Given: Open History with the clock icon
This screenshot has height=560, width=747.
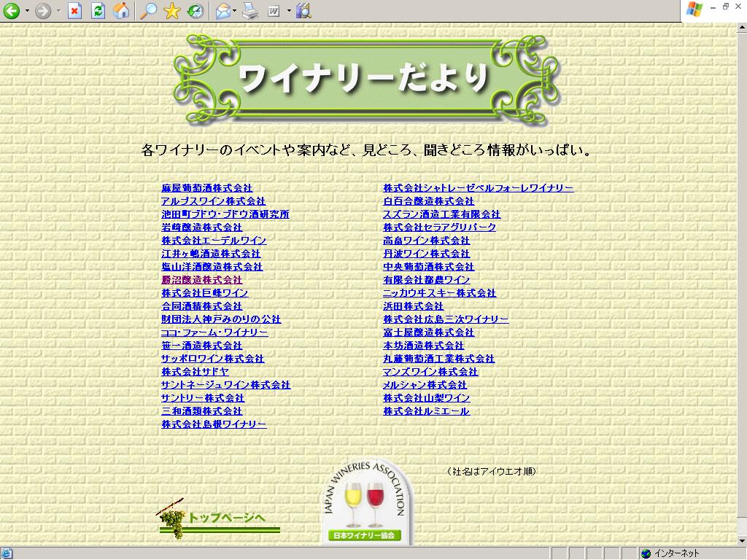Looking at the screenshot, I should tap(196, 10).
